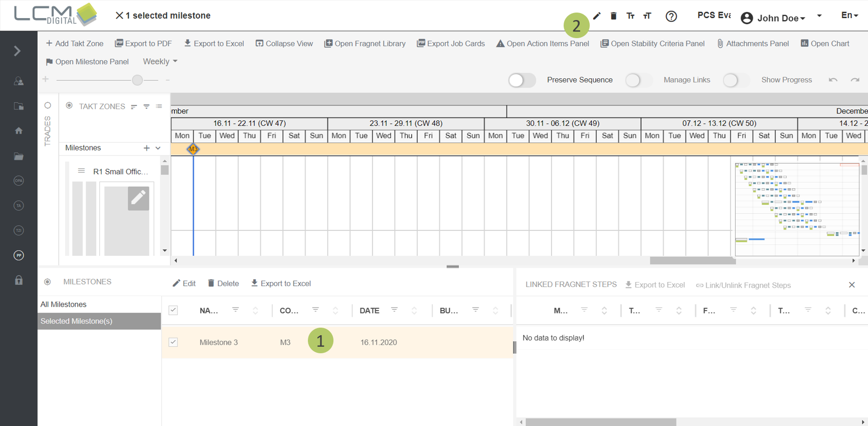Image resolution: width=868 pixels, height=426 pixels.
Task: Click the undo arrow icon
Action: click(833, 80)
